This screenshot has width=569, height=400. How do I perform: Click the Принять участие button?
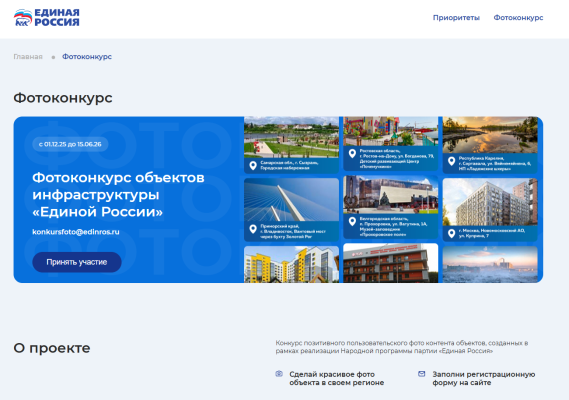point(77,262)
